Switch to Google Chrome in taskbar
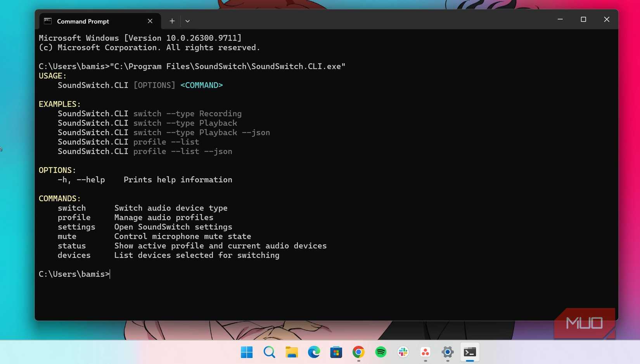This screenshot has width=640, height=364. 358,352
